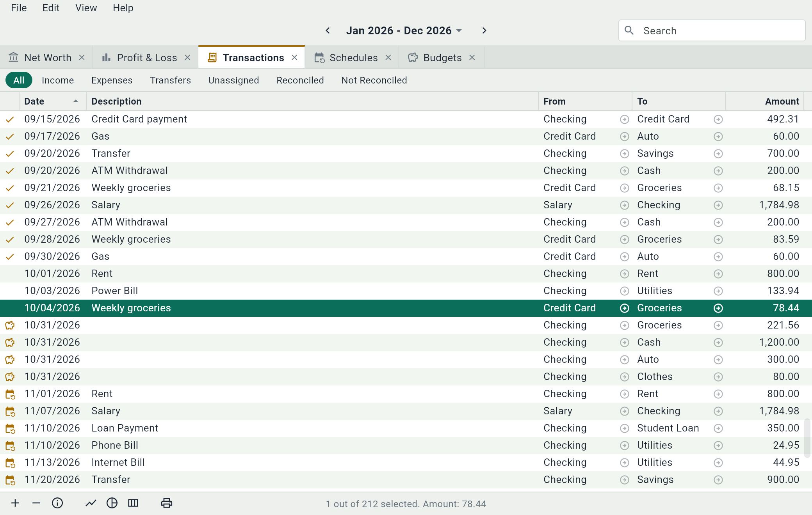
Task: Filter by Unassigned transactions
Action: click(234, 80)
